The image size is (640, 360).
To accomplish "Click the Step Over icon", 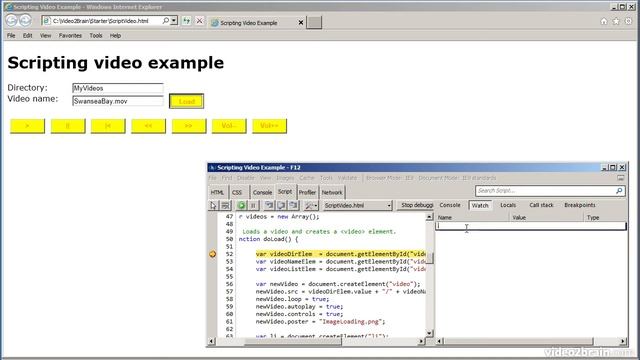I will coord(281,205).
